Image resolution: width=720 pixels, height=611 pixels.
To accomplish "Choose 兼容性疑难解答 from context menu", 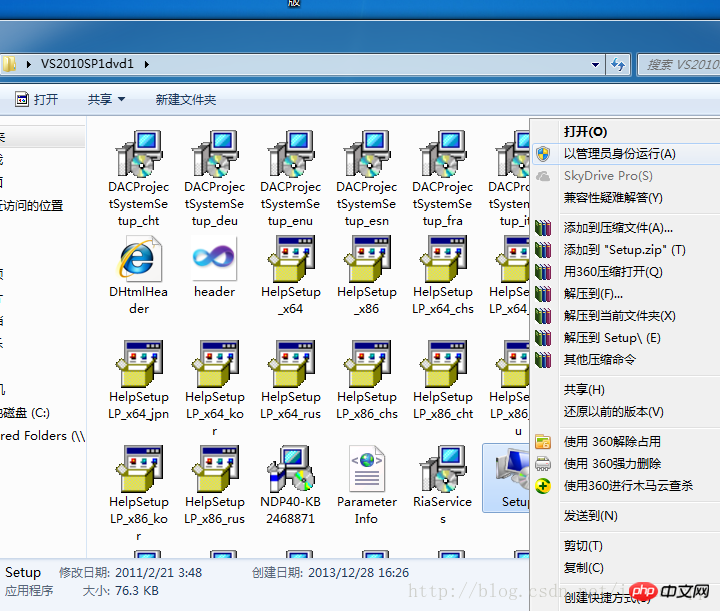I will [613, 198].
